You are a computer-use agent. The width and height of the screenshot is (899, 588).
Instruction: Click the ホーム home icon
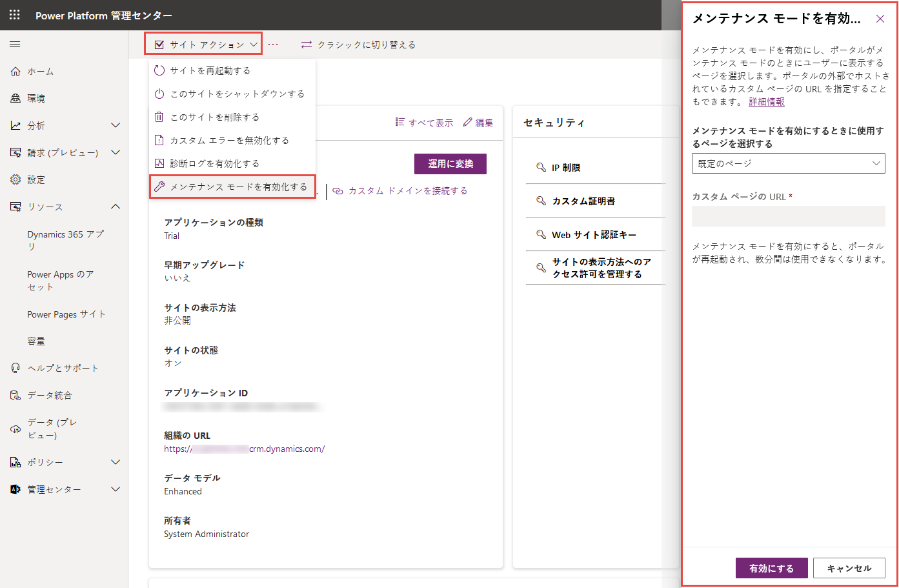pos(15,71)
